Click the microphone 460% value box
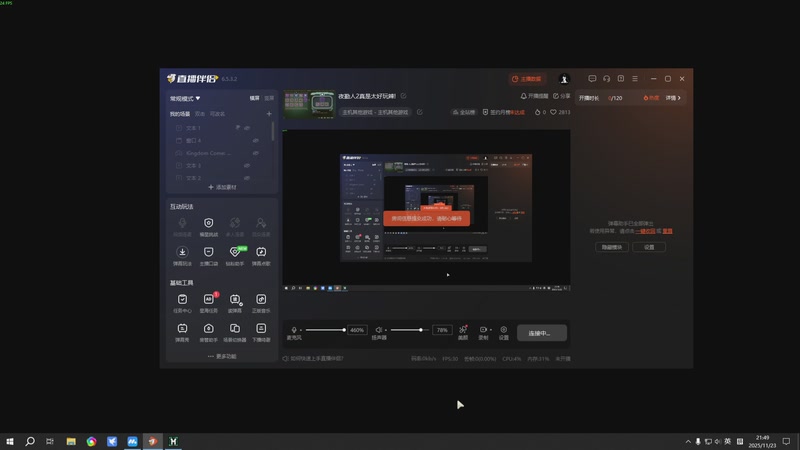 [357, 330]
